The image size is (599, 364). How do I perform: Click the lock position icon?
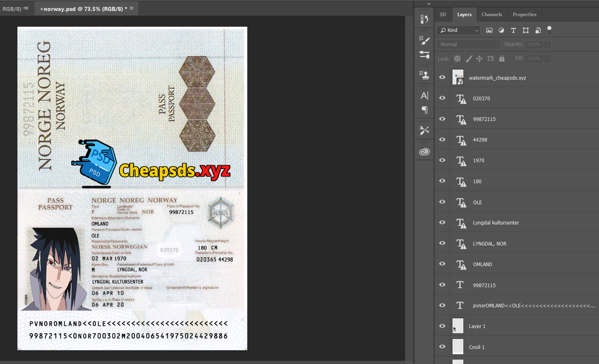(479, 59)
